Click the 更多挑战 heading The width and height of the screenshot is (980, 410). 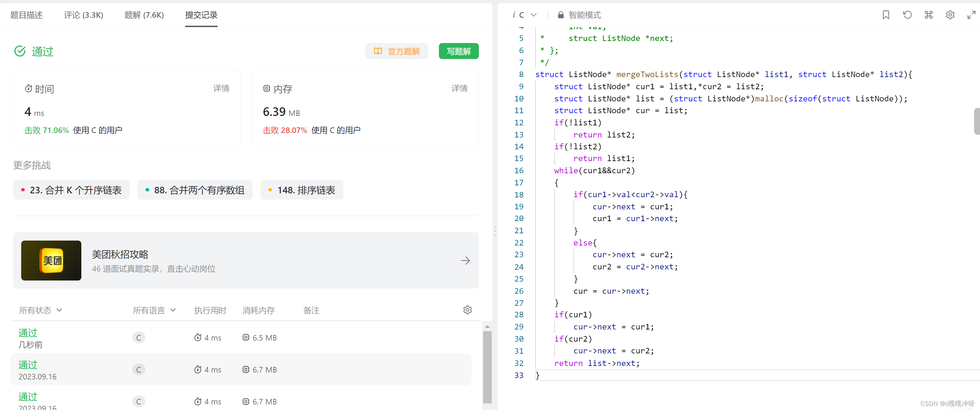[x=32, y=165]
